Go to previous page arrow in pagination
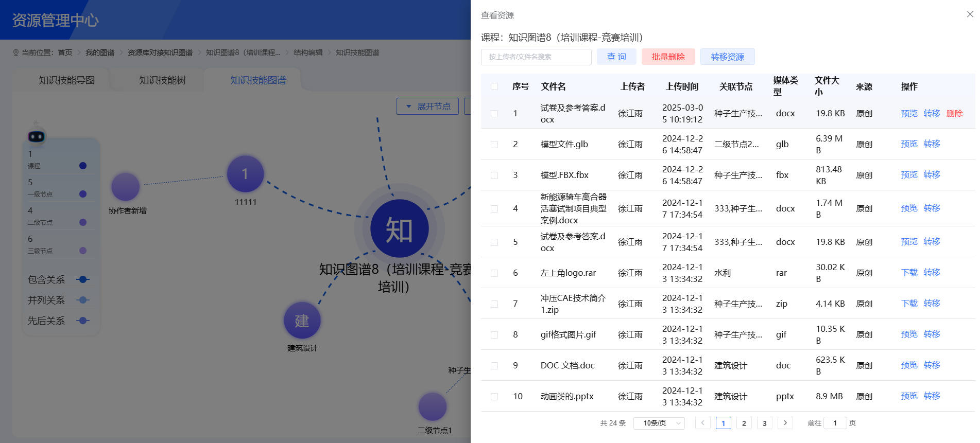Screen dimensions: 980x443 click(702, 423)
